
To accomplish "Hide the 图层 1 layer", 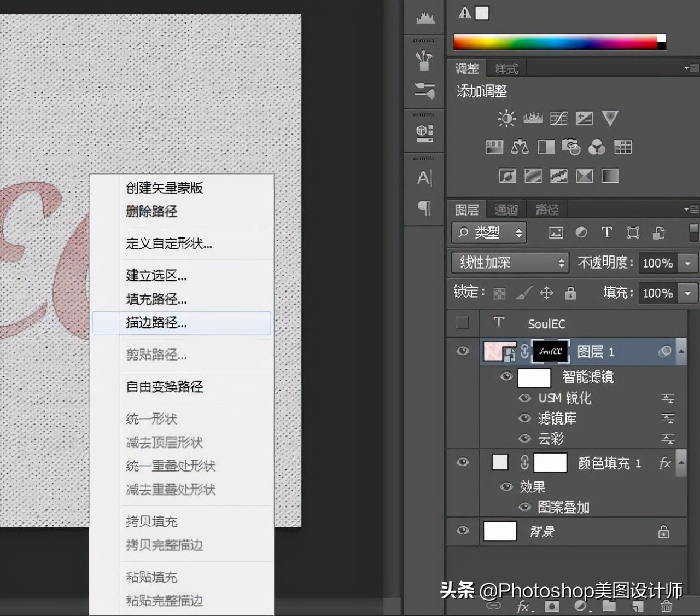I will click(x=463, y=352).
